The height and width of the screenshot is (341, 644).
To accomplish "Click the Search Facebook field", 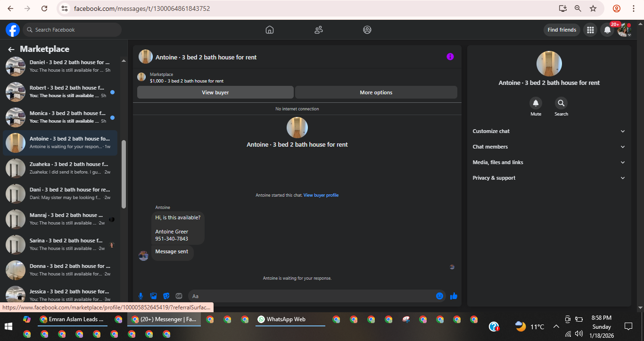I will tap(72, 30).
